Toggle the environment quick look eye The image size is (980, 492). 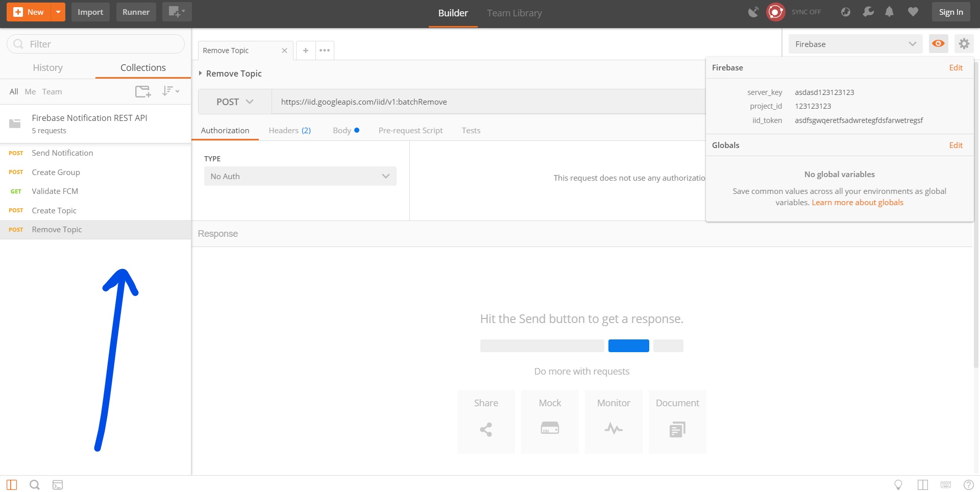(938, 44)
